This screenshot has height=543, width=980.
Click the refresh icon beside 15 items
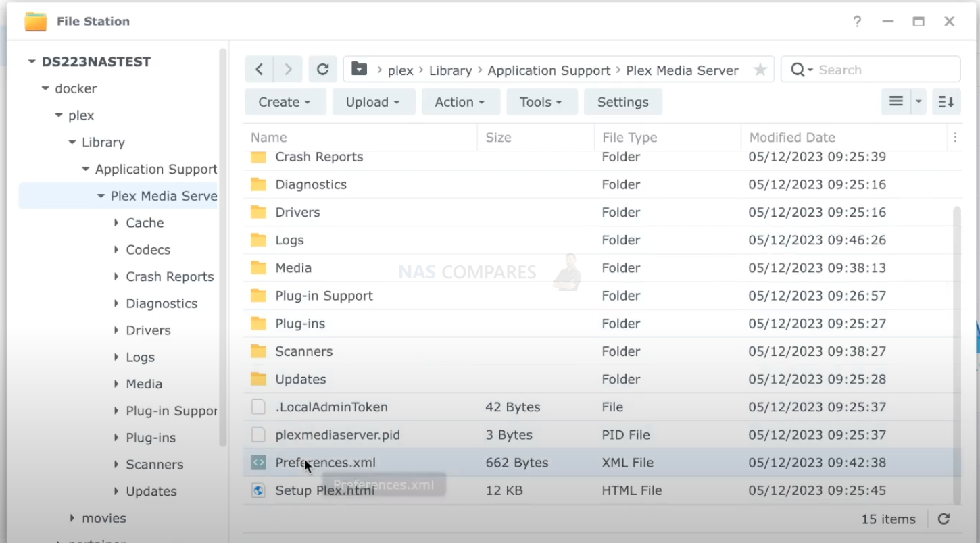(944, 519)
